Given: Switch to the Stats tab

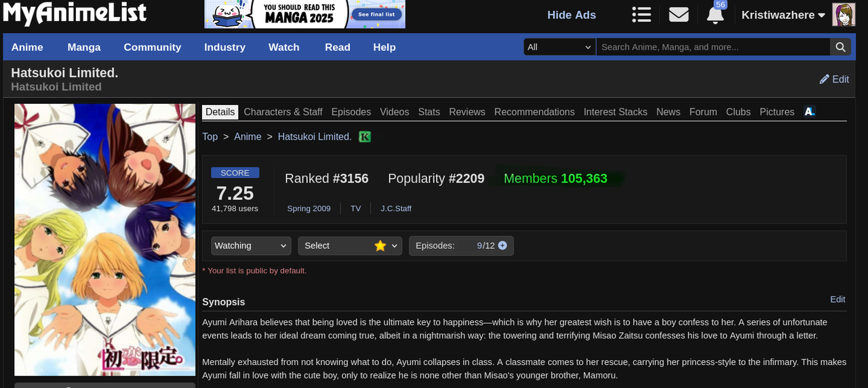Looking at the screenshot, I should point(429,112).
